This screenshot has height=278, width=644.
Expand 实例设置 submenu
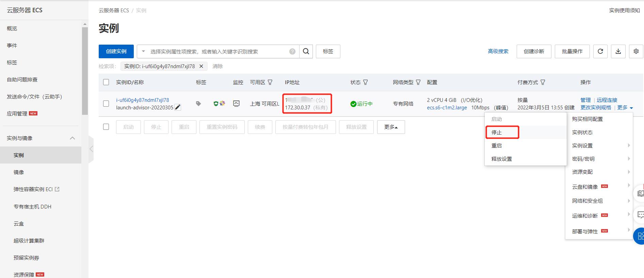pyautogui.click(x=599, y=145)
